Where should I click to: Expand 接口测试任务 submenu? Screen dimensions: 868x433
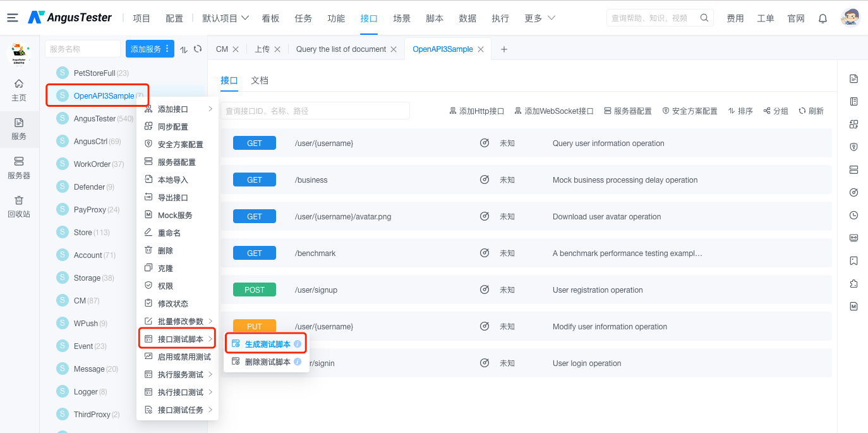tap(210, 410)
